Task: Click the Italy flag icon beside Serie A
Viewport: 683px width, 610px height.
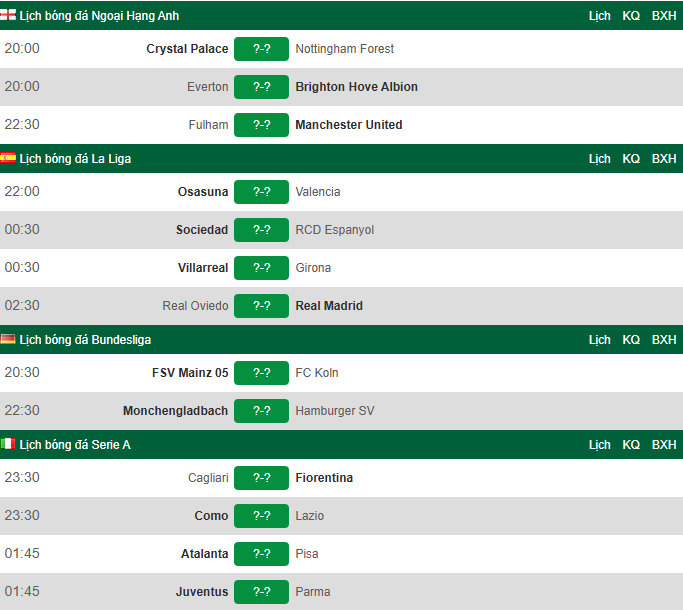Action: pos(8,444)
